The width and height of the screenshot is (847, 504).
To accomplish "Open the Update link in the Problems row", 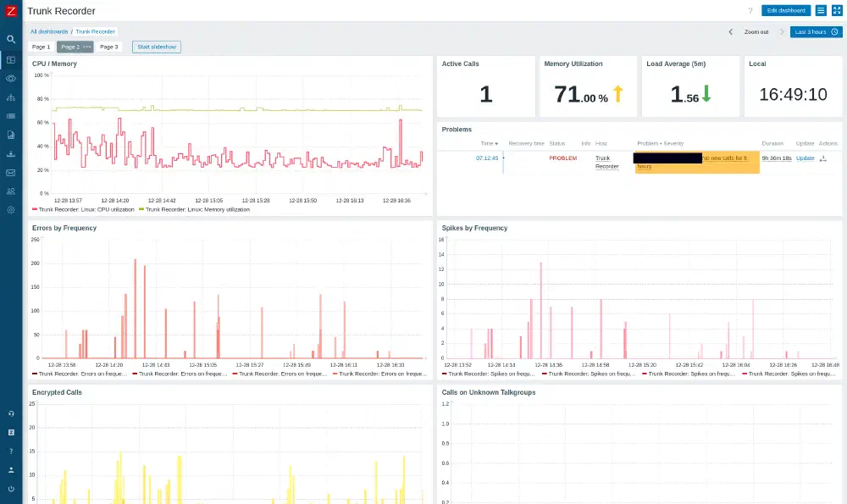I will (805, 158).
